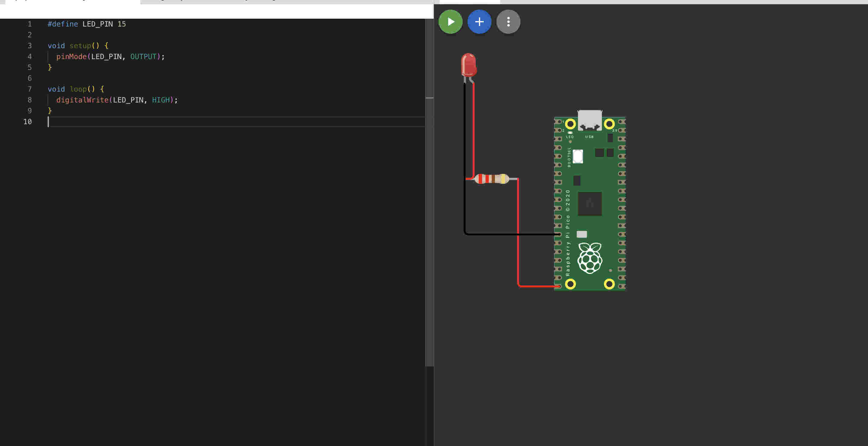Image resolution: width=868 pixels, height=446 pixels.
Task: Select the red LED component
Action: pyautogui.click(x=468, y=64)
